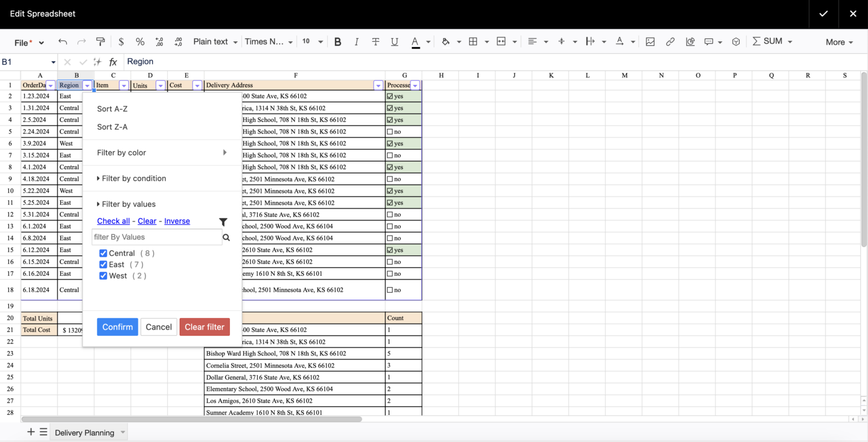Undo the last action
868x442 pixels.
coord(62,41)
